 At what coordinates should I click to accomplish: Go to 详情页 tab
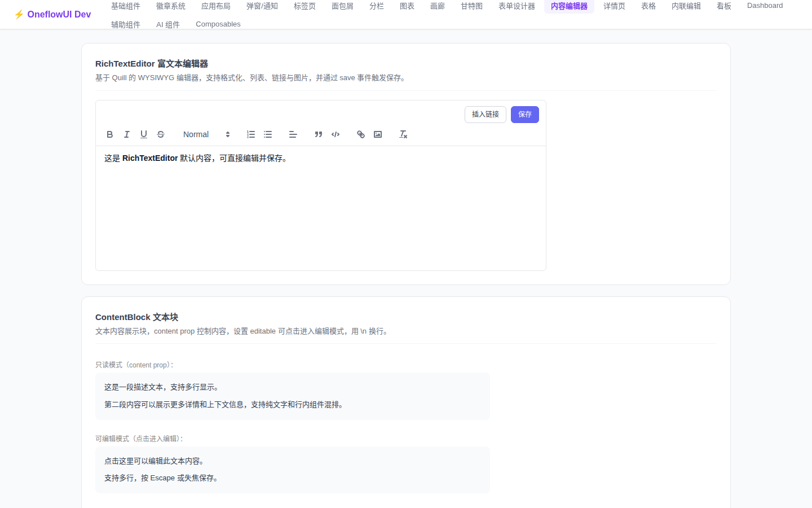coord(615,6)
